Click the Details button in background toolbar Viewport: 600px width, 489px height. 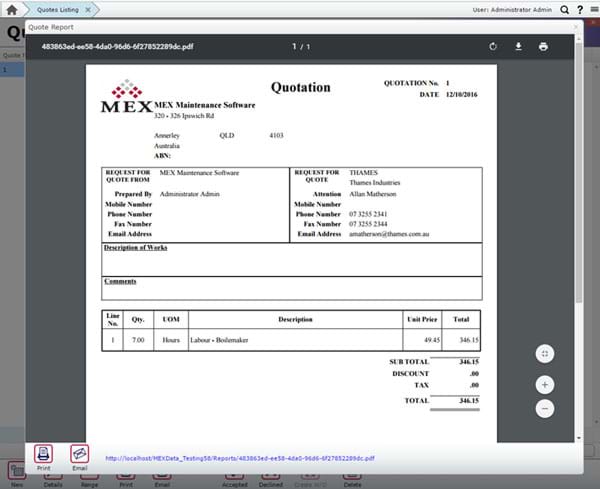[x=53, y=480]
